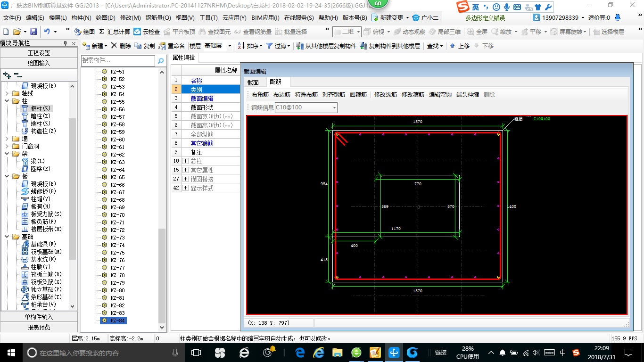Image resolution: width=644 pixels, height=362 pixels.
Task: Click the 复制 copy component button
Action: pyautogui.click(x=145, y=46)
